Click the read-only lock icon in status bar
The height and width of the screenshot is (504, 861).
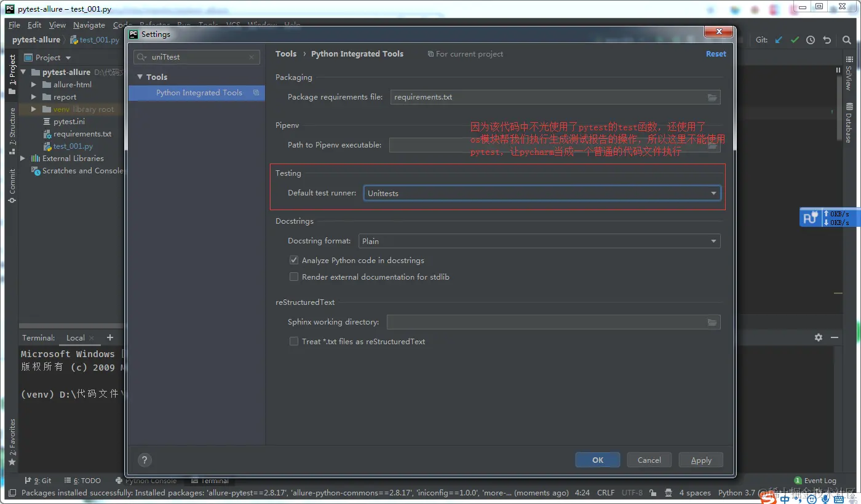(653, 493)
